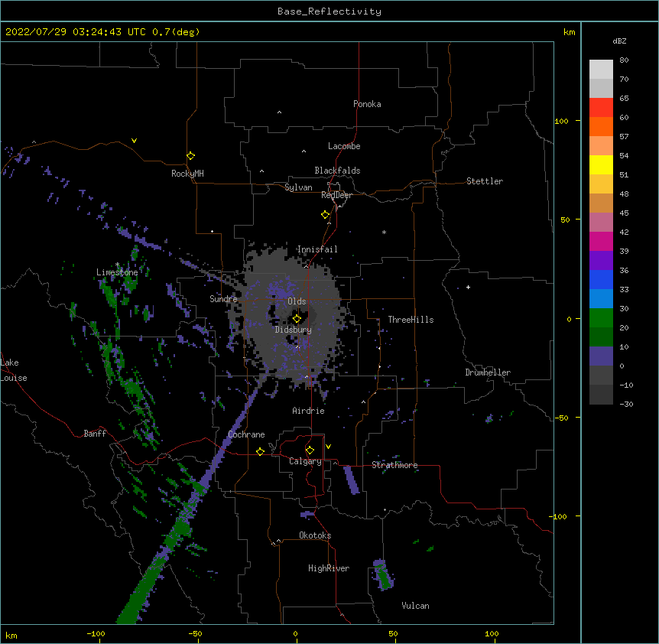Click the Limestone label
This screenshot has height=644, width=659.
click(x=117, y=272)
